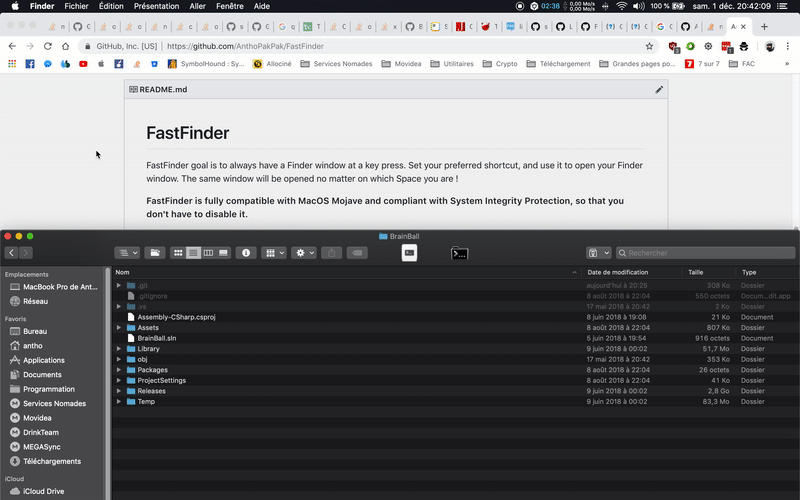Screen dimensions: 800x500
Task: Expand the Releases folder
Action: point(119,391)
